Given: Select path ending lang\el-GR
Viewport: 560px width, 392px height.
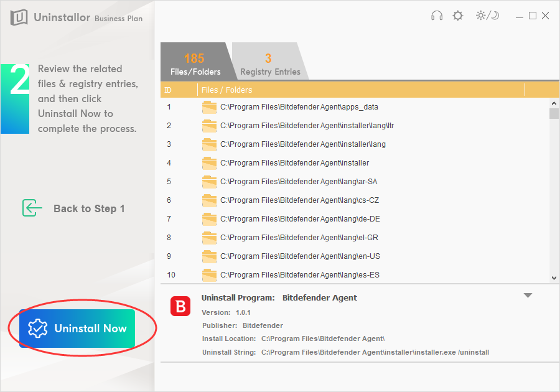Looking at the screenshot, I should coord(299,238).
